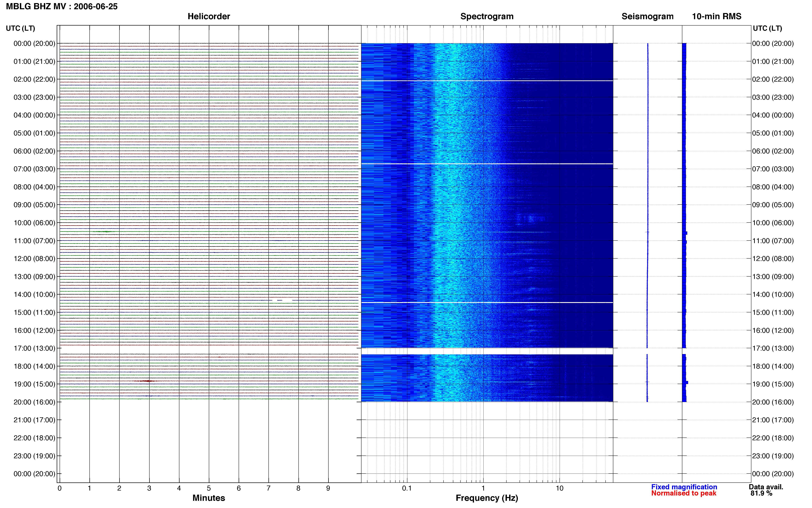Click the '10' frequency tick label

[559, 488]
